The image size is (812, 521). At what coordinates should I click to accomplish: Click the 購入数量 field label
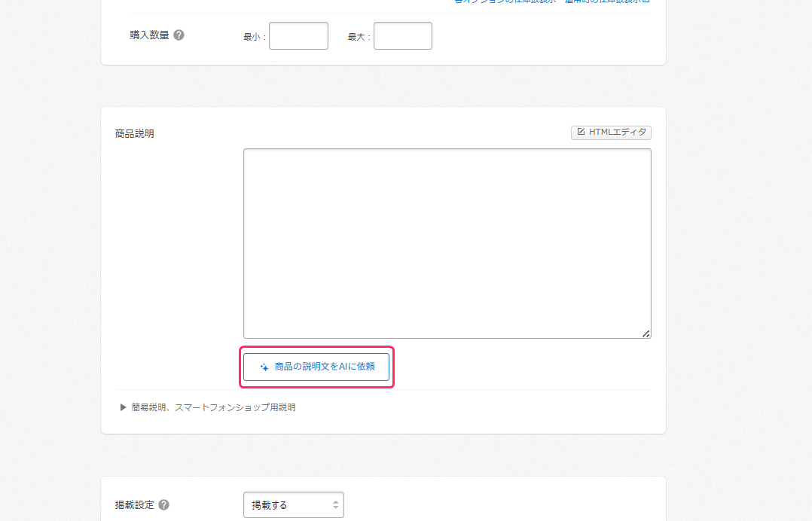pyautogui.click(x=149, y=35)
